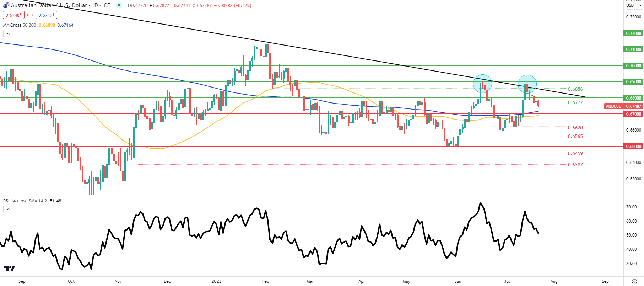Click the 0.65000 red price label

(x=633, y=147)
